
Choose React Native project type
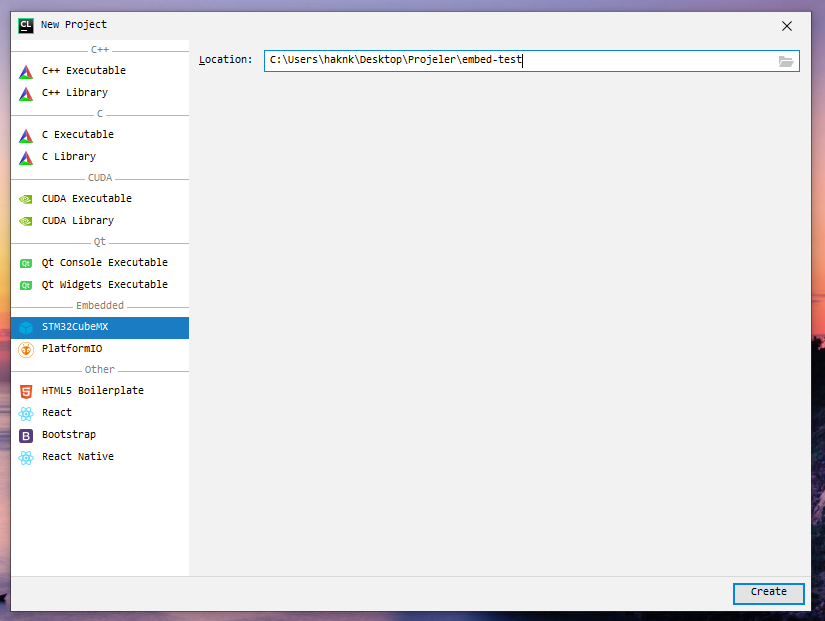(100, 457)
